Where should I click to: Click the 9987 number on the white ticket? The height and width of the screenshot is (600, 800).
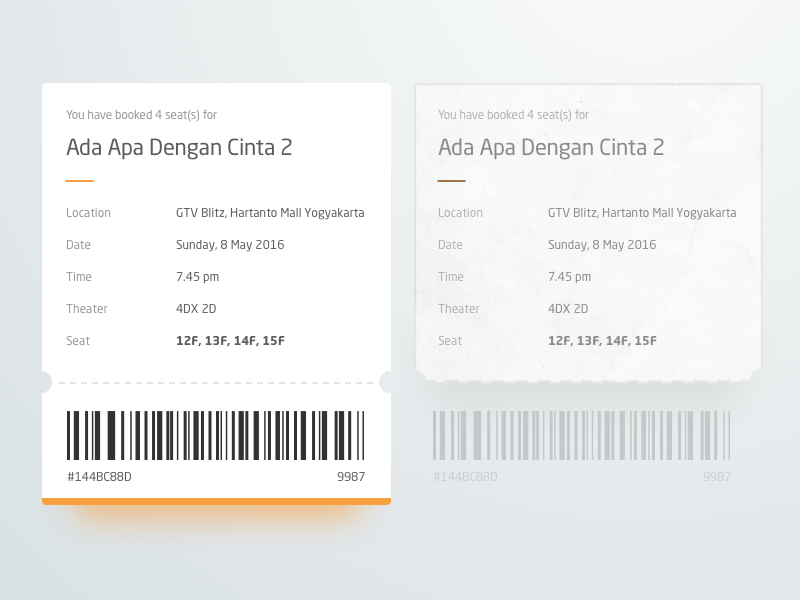click(x=351, y=477)
